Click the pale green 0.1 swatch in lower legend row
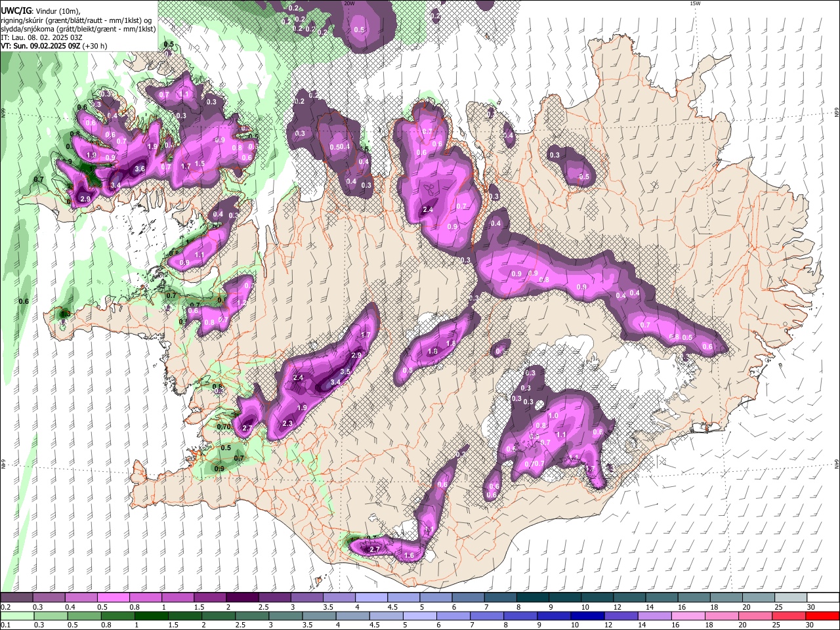 click(16, 616)
